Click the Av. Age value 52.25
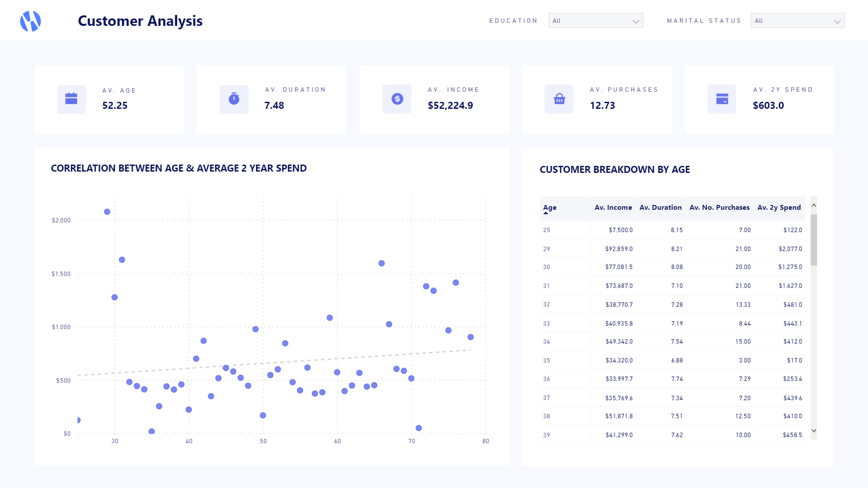Screen dimensions: 868x488 [x=115, y=105]
